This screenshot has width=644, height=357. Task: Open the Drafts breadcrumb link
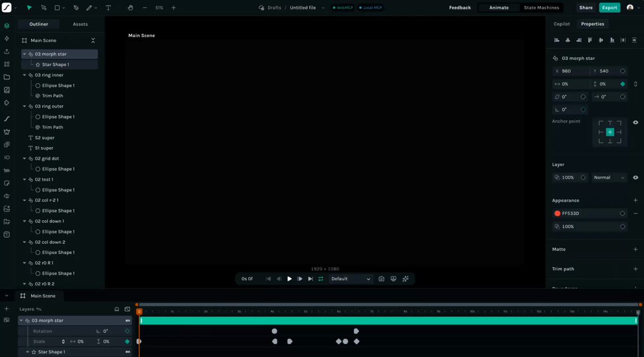[274, 8]
